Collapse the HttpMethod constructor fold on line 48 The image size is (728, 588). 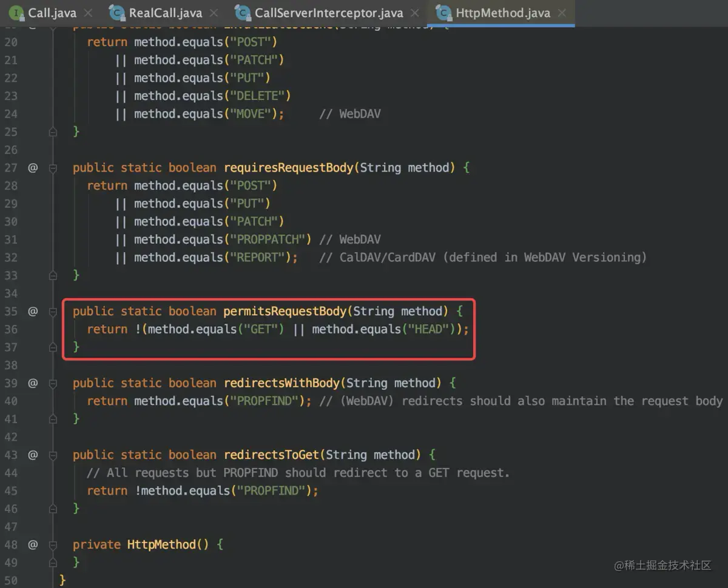(x=53, y=544)
